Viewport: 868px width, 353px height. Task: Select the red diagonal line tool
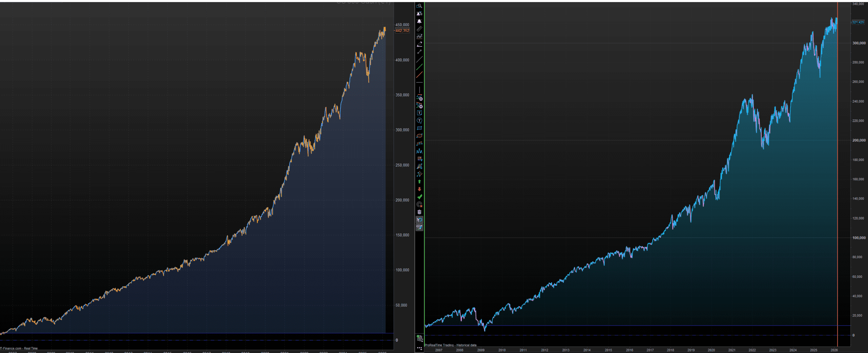click(419, 75)
